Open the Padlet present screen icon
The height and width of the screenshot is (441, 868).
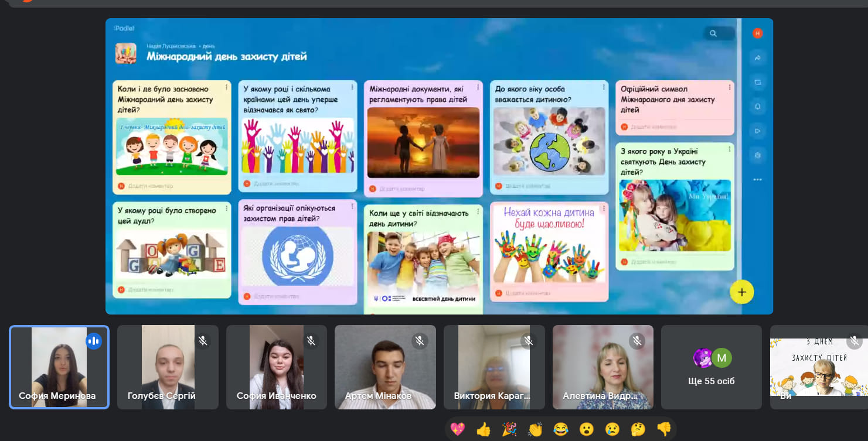click(x=757, y=82)
